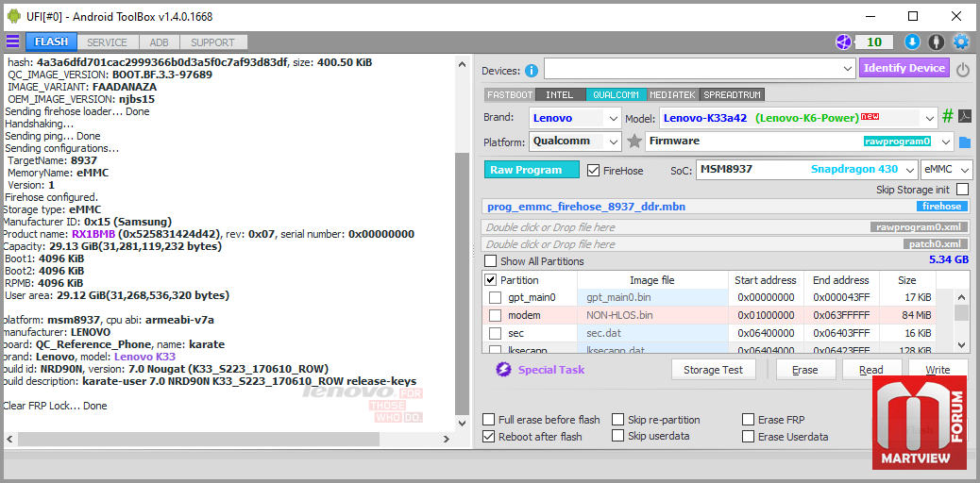Open the eMMC storage type dropdown

(x=947, y=169)
